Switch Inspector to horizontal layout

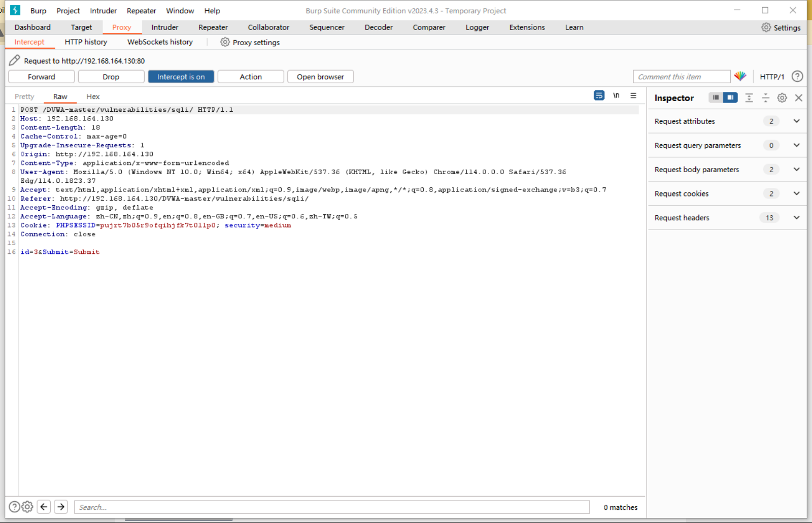[716, 97]
